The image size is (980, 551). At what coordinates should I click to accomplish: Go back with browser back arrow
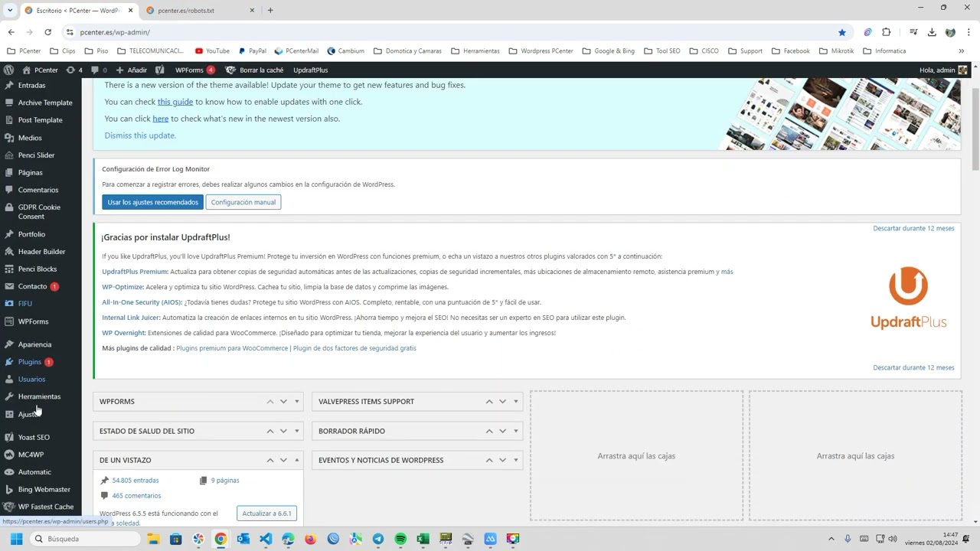(x=11, y=32)
